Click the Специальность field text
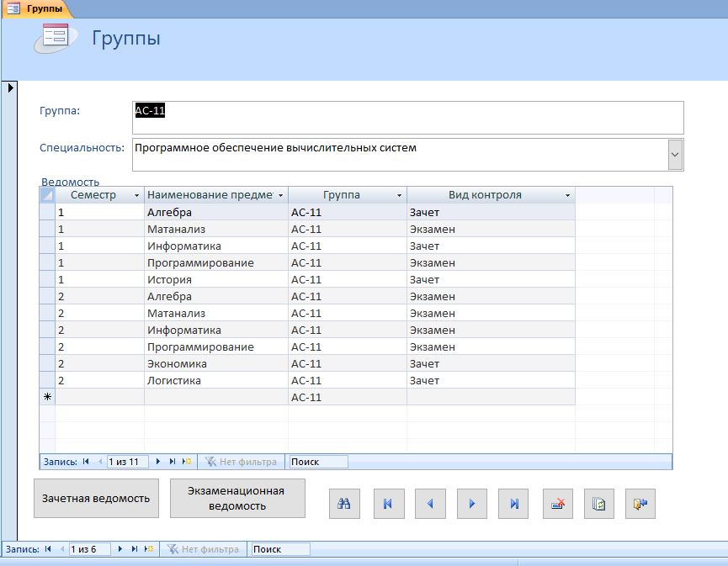 point(275,148)
